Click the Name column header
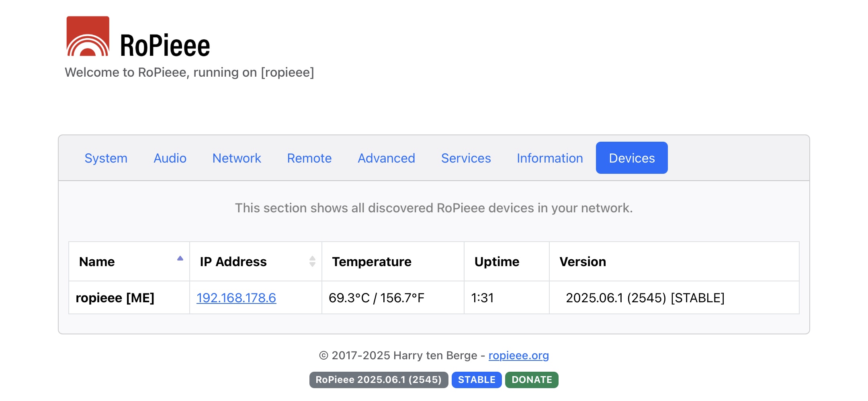Image resolution: width=868 pixels, height=401 pixels. click(129, 261)
